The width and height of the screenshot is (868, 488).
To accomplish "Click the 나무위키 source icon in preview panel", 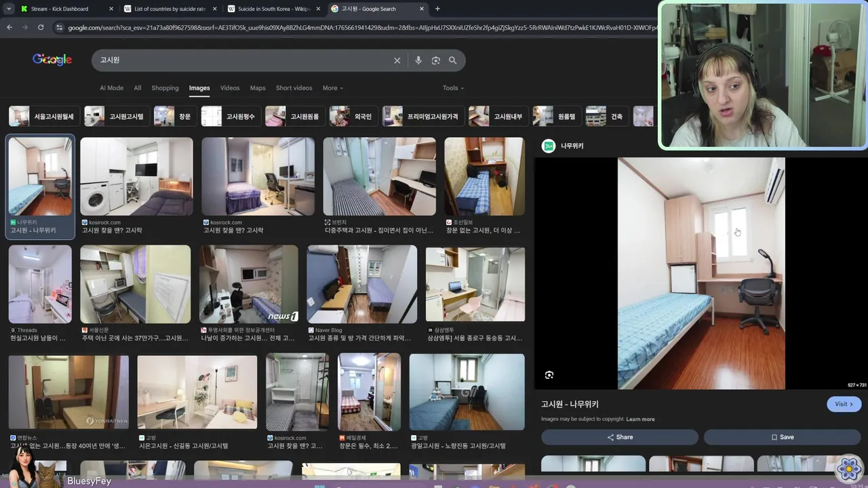I will tap(549, 146).
